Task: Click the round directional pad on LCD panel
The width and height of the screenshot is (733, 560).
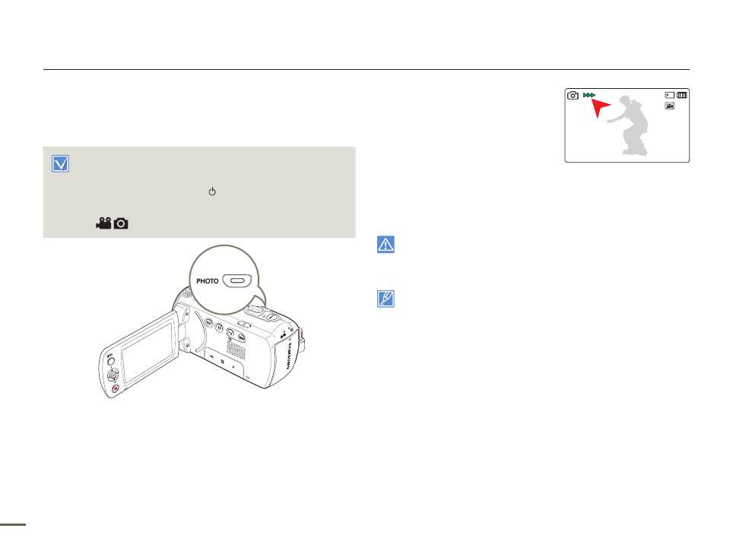Action: click(x=113, y=375)
